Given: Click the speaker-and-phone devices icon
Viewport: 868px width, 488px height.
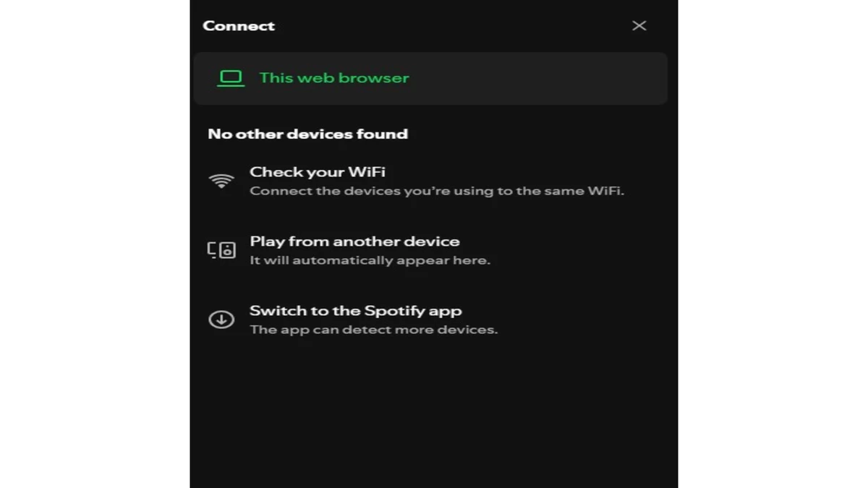Looking at the screenshot, I should (x=221, y=249).
